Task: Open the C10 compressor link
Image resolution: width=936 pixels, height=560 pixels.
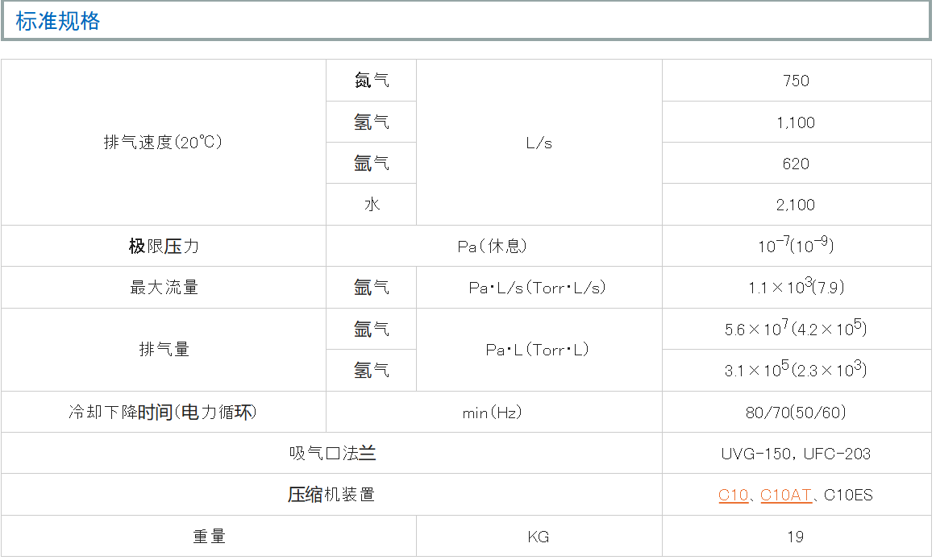Action: tap(733, 495)
